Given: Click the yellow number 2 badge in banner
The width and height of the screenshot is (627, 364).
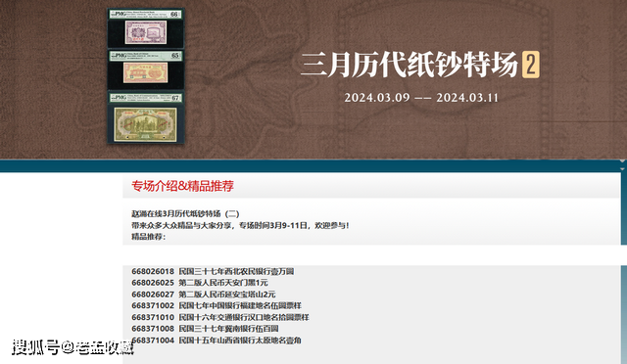Looking at the screenshot, I should pos(531,65).
